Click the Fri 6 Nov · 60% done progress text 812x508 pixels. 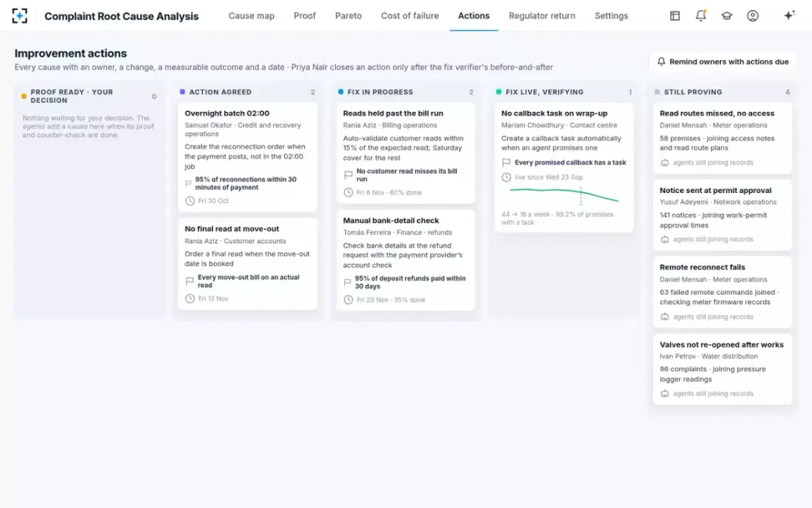point(389,192)
